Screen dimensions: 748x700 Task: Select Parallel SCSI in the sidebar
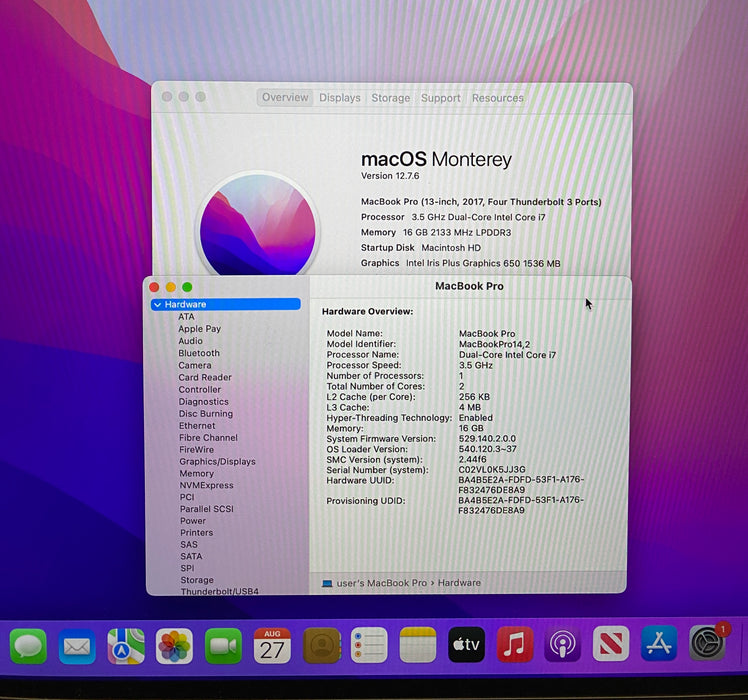[207, 509]
